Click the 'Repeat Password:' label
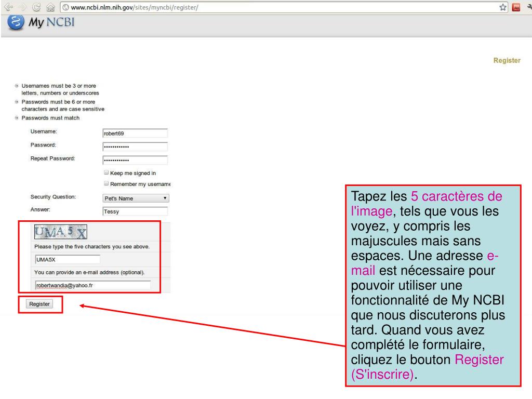The image size is (532, 399). 52,158
